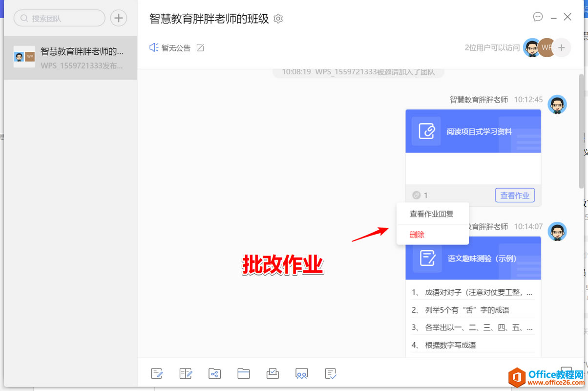Click the checklist homework toolbar icon
Image resolution: width=588 pixels, height=391 pixels.
pyautogui.click(x=331, y=373)
